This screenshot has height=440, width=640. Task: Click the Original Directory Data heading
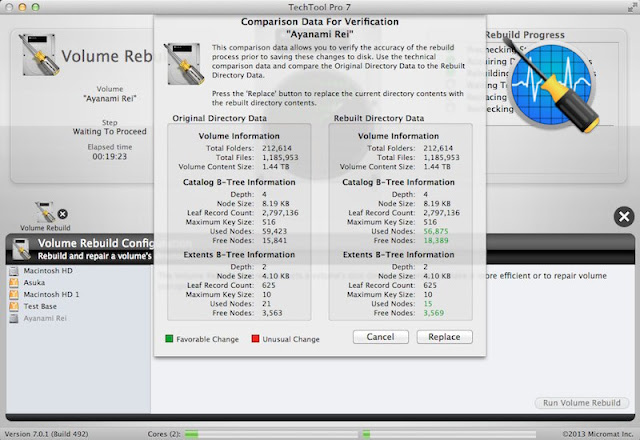click(219, 118)
